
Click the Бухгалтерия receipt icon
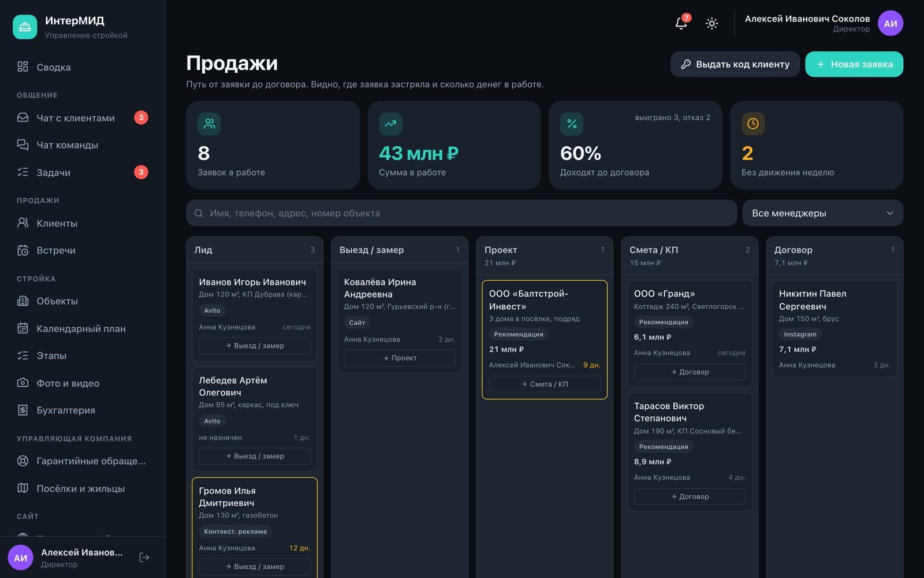[23, 410]
